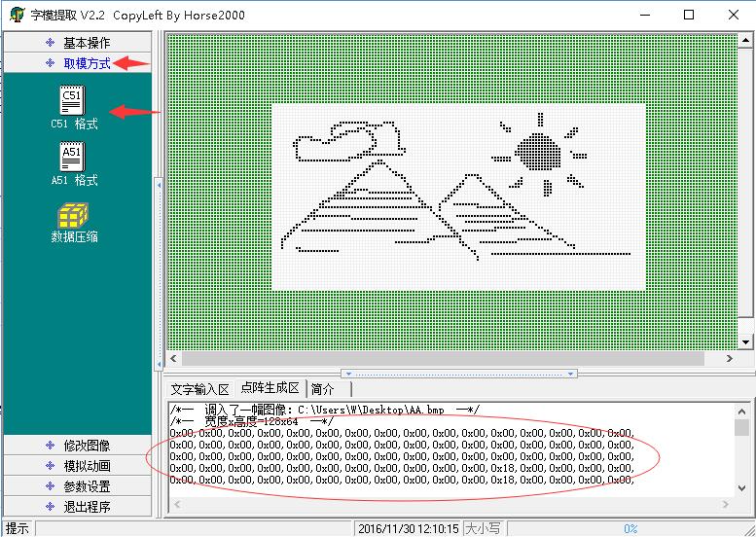Click 退出程序 to exit program
Screen dimensions: 756x537
[77, 507]
